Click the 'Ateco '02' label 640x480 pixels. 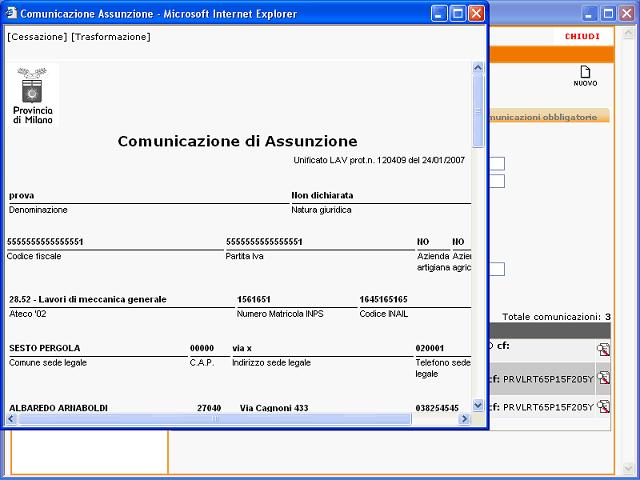pyautogui.click(x=27, y=314)
